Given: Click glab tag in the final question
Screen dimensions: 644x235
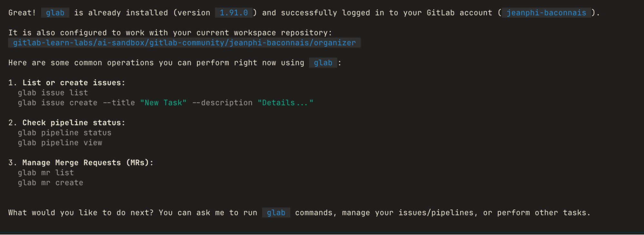Looking at the screenshot, I should (x=276, y=213).
